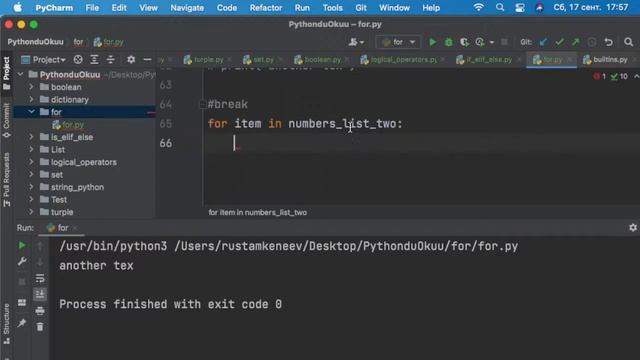Open the Refactor menu
640x360 pixels.
(x=266, y=8)
